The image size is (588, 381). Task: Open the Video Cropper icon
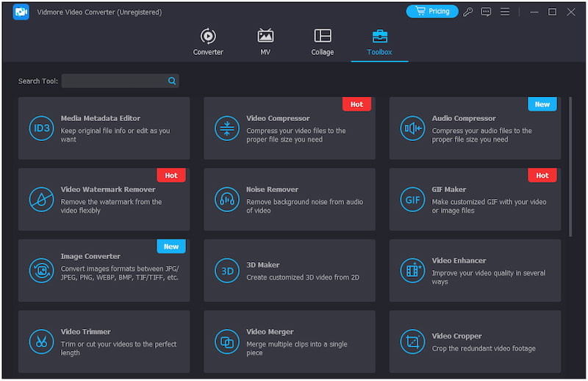click(412, 341)
